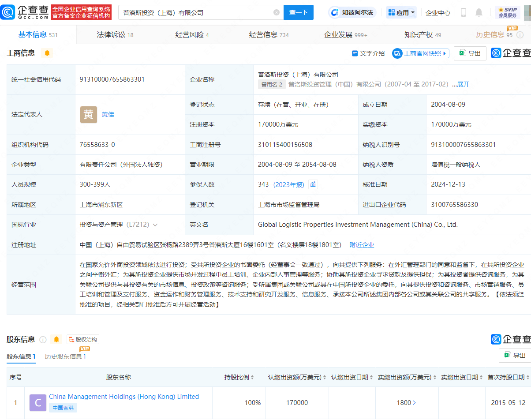Select the credit code 913100007655863301 beside 统一社会信用代码
531x420 pixels.
click(x=112, y=79)
